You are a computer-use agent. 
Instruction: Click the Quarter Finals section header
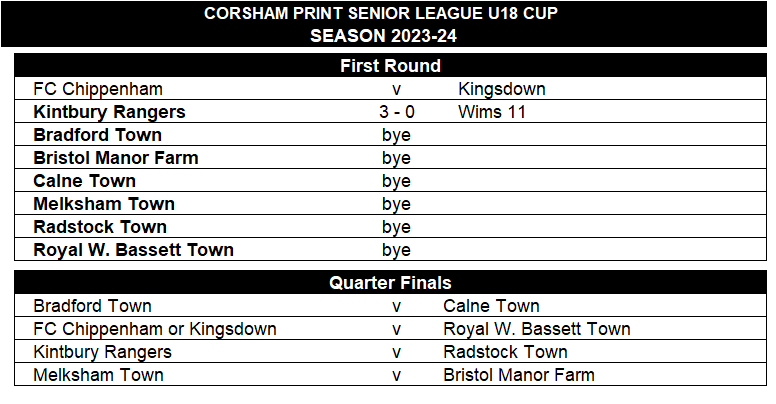[x=390, y=283]
